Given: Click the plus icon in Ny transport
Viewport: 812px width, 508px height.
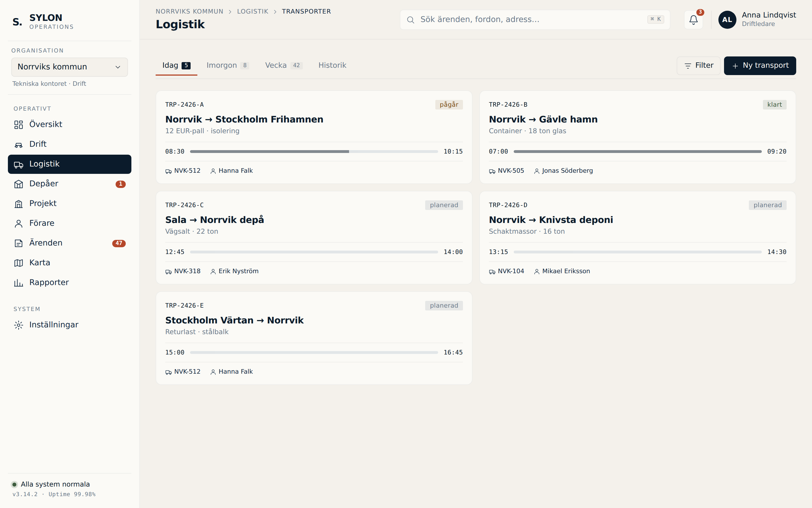Looking at the screenshot, I should coord(735,66).
